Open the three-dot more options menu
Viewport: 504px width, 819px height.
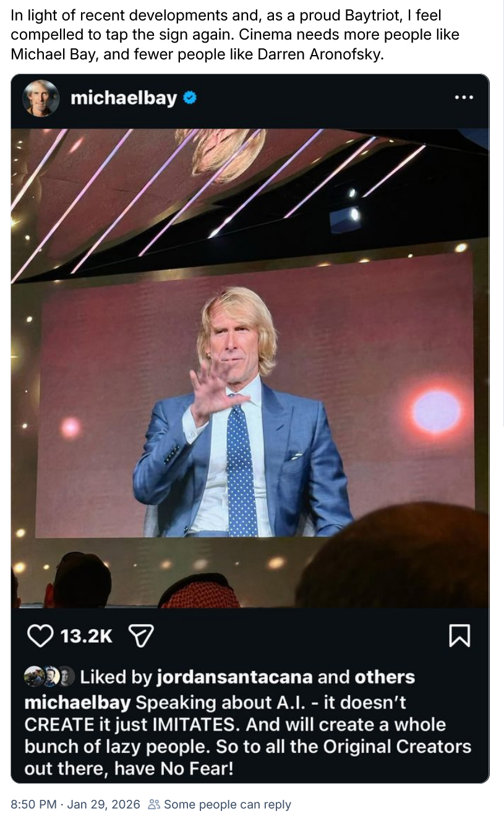[463, 97]
